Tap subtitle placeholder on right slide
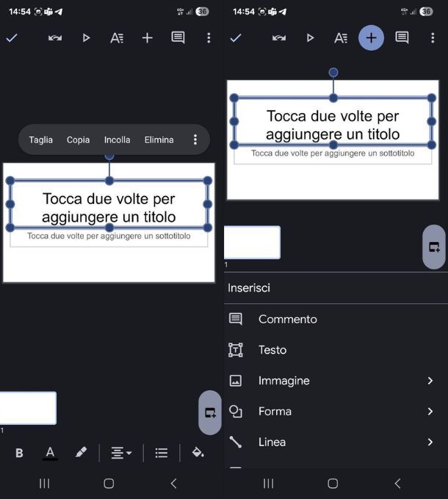The width and height of the screenshot is (448, 499). [x=333, y=153]
